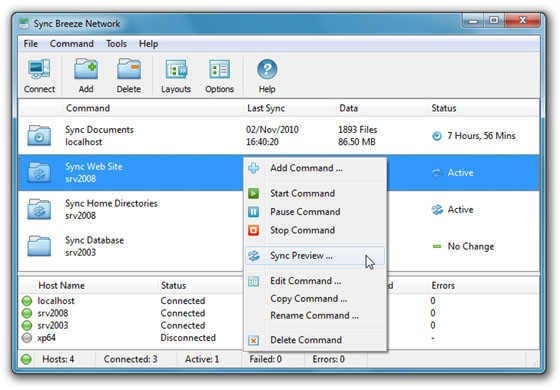Image resolution: width=560 pixels, height=390 pixels.
Task: Sort by the upper Status column header
Action: pyautogui.click(x=484, y=108)
